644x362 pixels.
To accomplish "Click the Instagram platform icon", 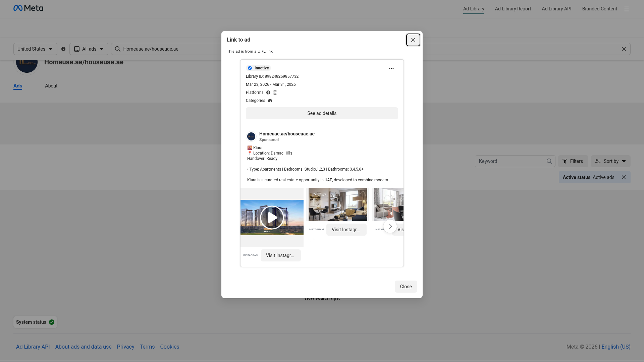I will (275, 93).
